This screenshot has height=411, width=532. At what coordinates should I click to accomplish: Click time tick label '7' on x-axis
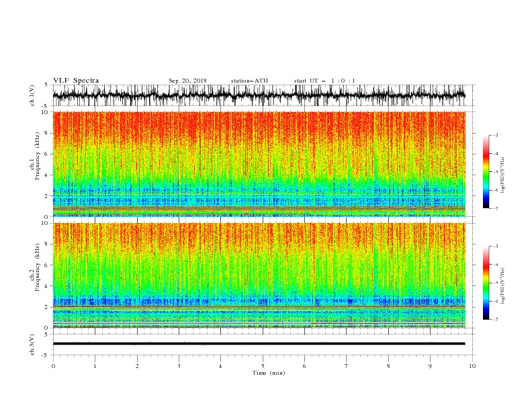click(x=347, y=366)
